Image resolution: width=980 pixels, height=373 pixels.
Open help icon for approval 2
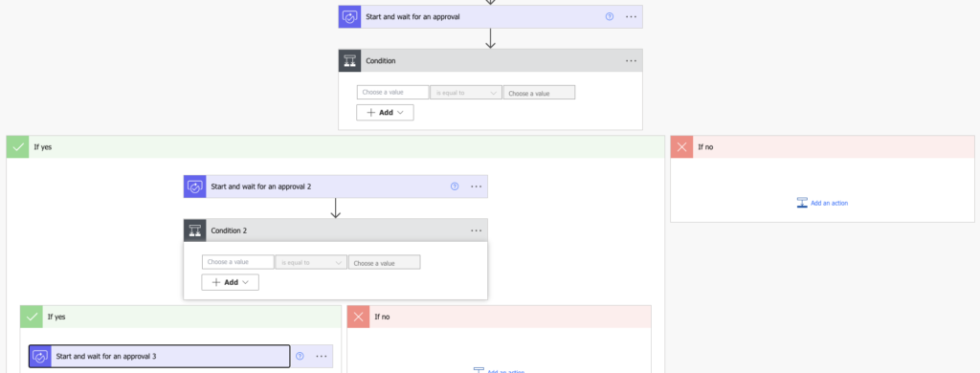[x=455, y=186]
